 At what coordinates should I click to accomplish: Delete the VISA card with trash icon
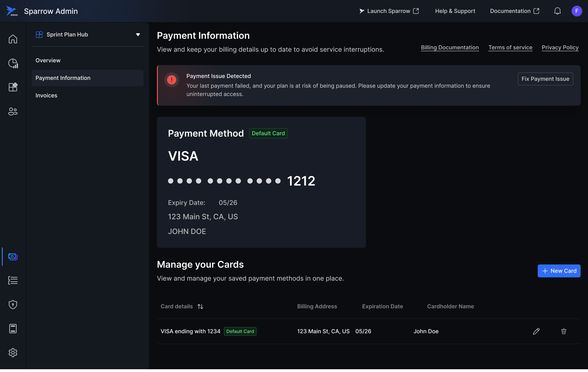(563, 331)
